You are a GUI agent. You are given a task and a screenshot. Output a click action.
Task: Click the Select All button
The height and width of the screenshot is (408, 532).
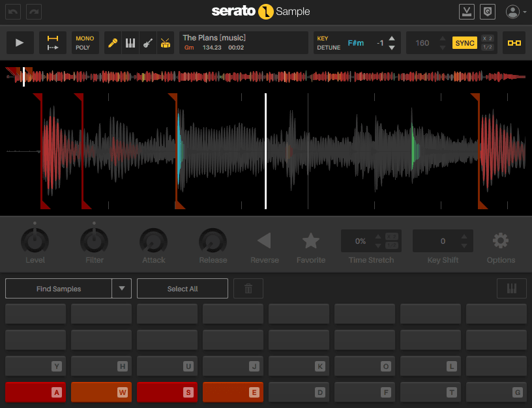[x=183, y=289]
